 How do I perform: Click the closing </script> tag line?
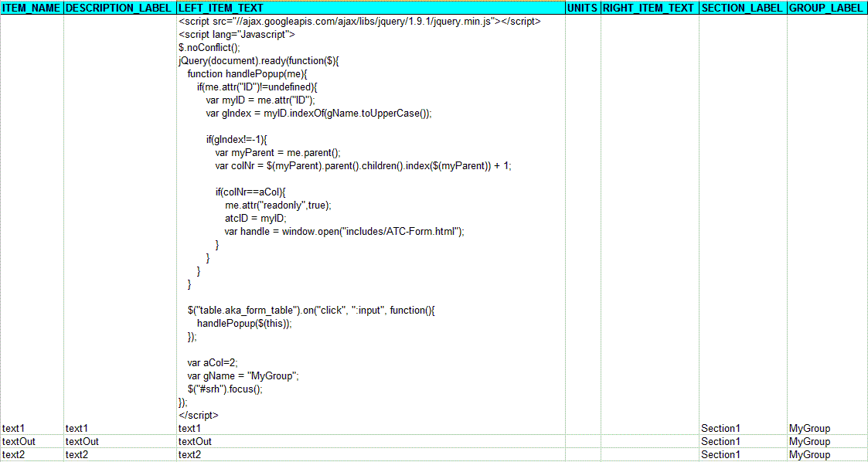(196, 415)
